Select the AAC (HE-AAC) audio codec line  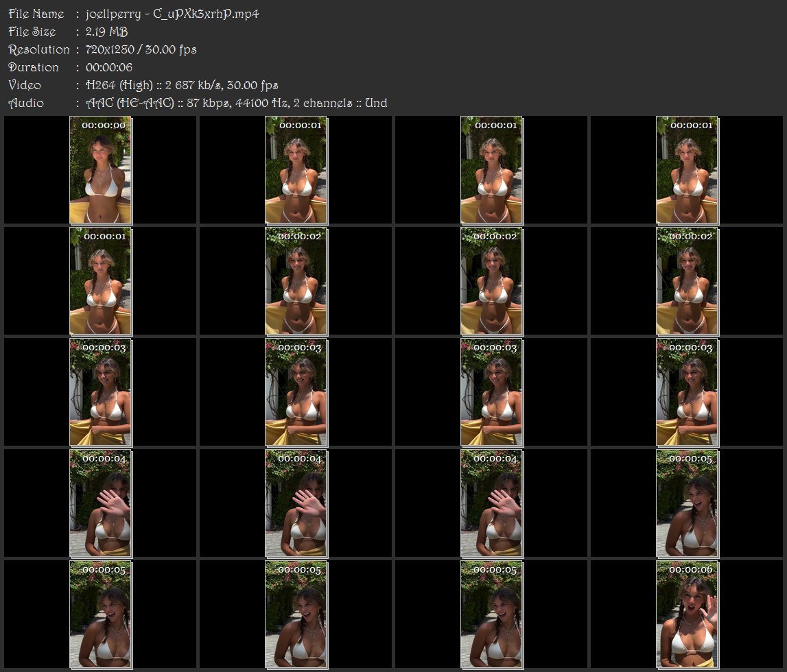click(x=237, y=103)
